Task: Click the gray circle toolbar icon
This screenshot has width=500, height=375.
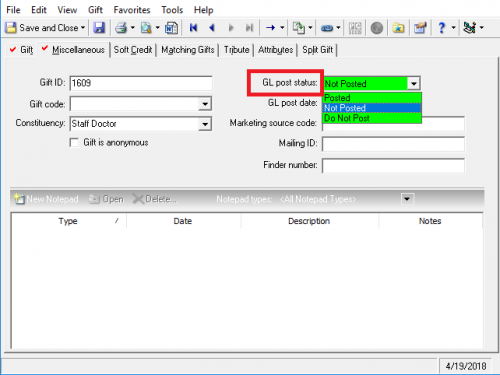Action: click(377, 28)
